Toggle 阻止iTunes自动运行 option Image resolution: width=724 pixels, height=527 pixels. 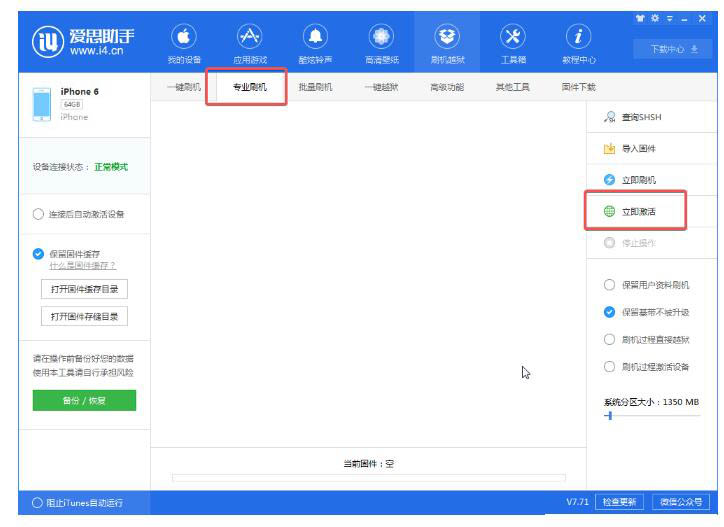[37, 503]
